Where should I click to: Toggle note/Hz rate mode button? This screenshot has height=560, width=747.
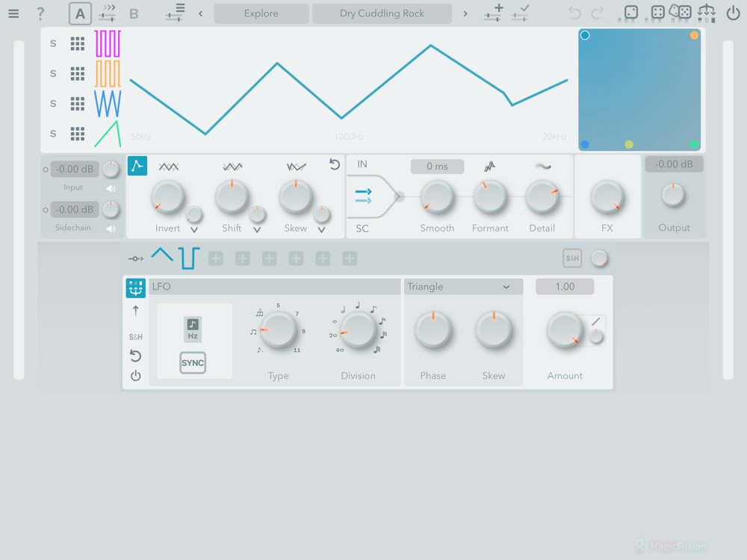click(x=193, y=329)
